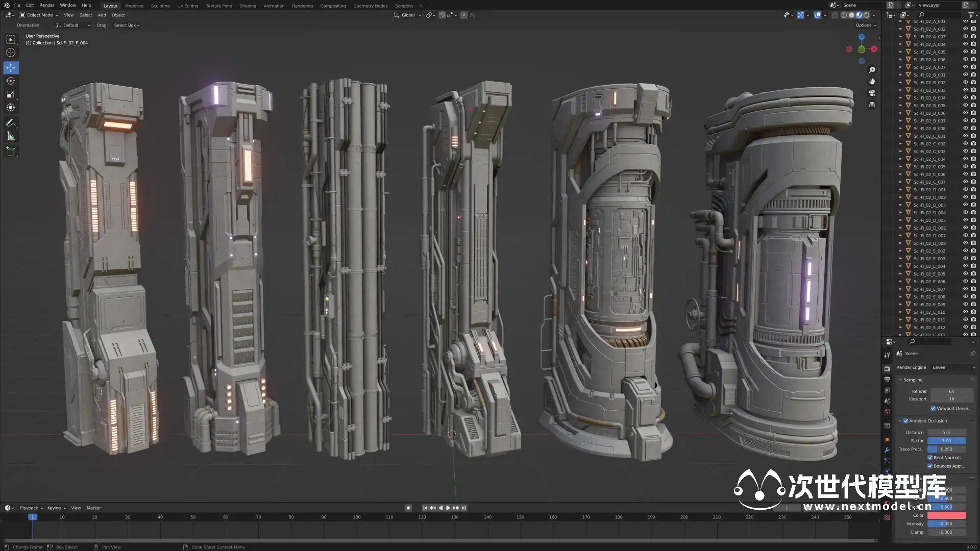The image size is (980, 551).
Task: Toggle camera view icon
Action: pos(872,93)
